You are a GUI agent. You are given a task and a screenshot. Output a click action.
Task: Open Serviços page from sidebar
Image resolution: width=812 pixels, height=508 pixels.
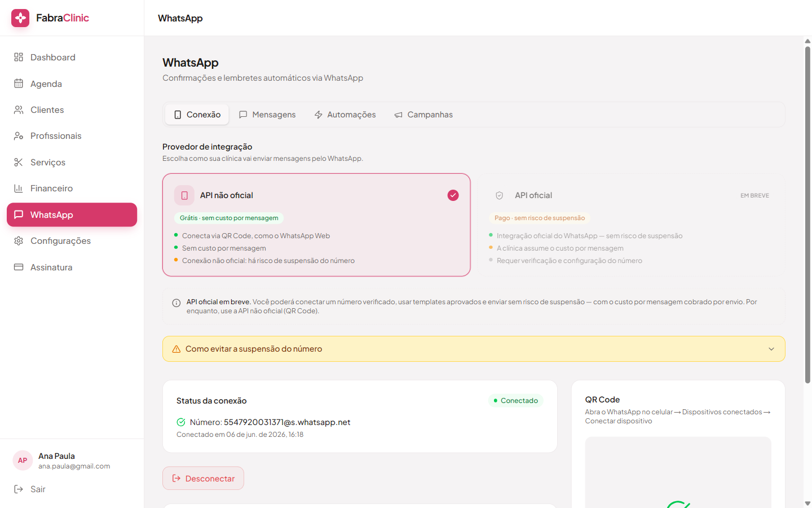coord(72,162)
